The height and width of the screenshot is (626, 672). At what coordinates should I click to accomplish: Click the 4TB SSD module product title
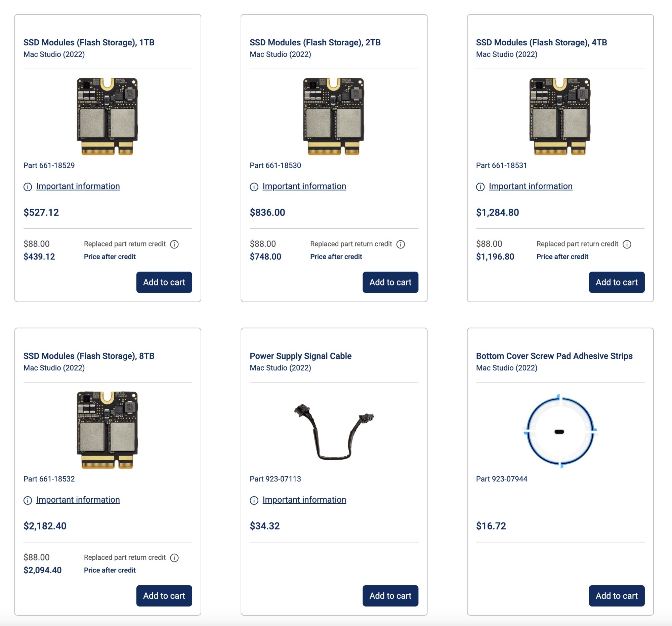[x=541, y=43]
